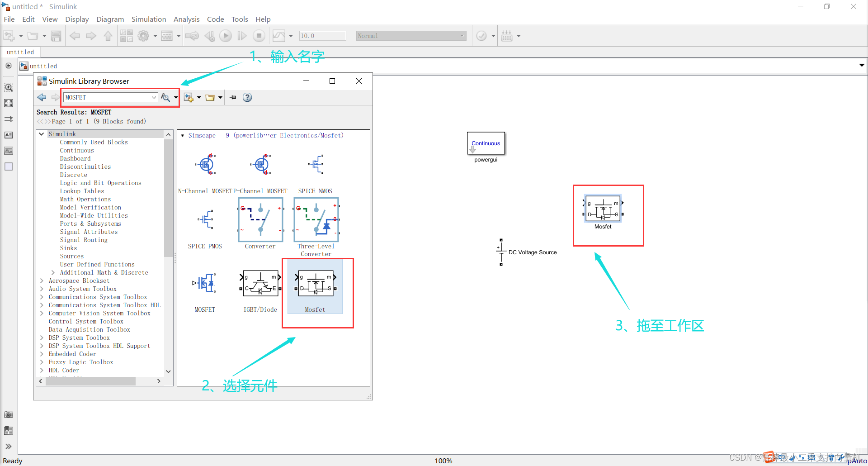Open the Diagram menu
The height and width of the screenshot is (466, 868).
coord(110,19)
